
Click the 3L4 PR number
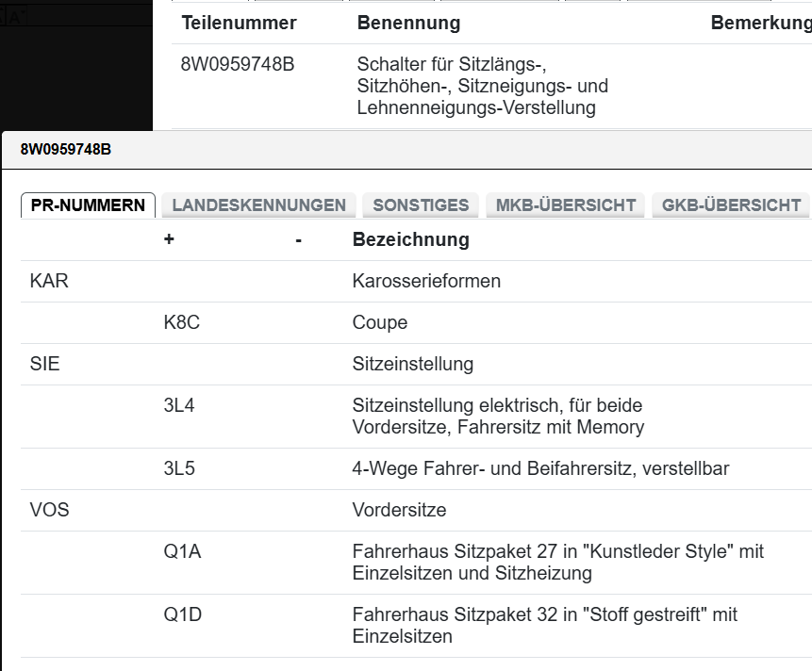click(179, 405)
